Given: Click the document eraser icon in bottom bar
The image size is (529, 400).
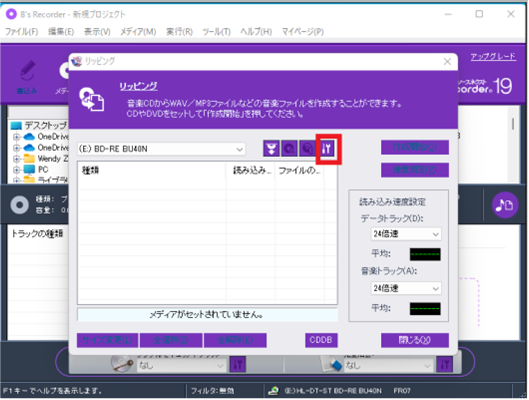Looking at the screenshot, I should 331,364.
